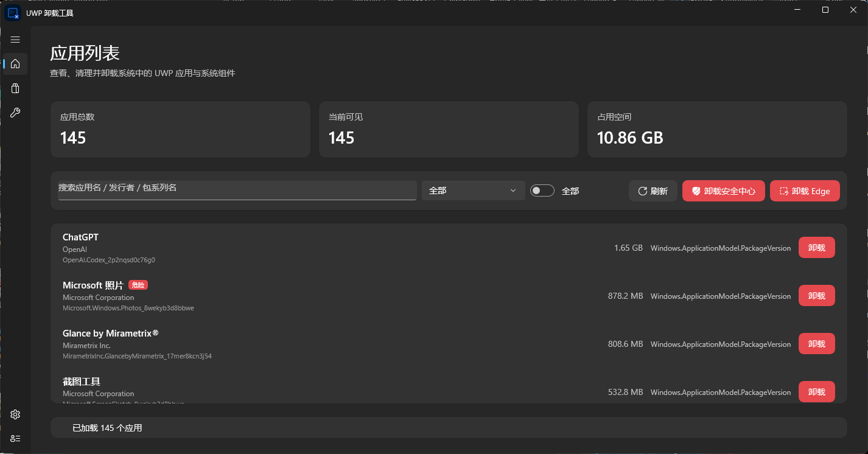
Task: Click the 刷新 refresh button
Action: point(653,191)
